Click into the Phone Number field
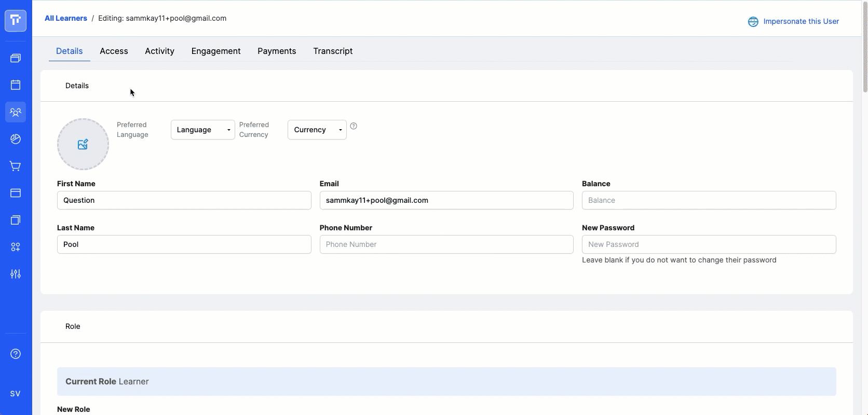The image size is (868, 415). click(x=446, y=244)
